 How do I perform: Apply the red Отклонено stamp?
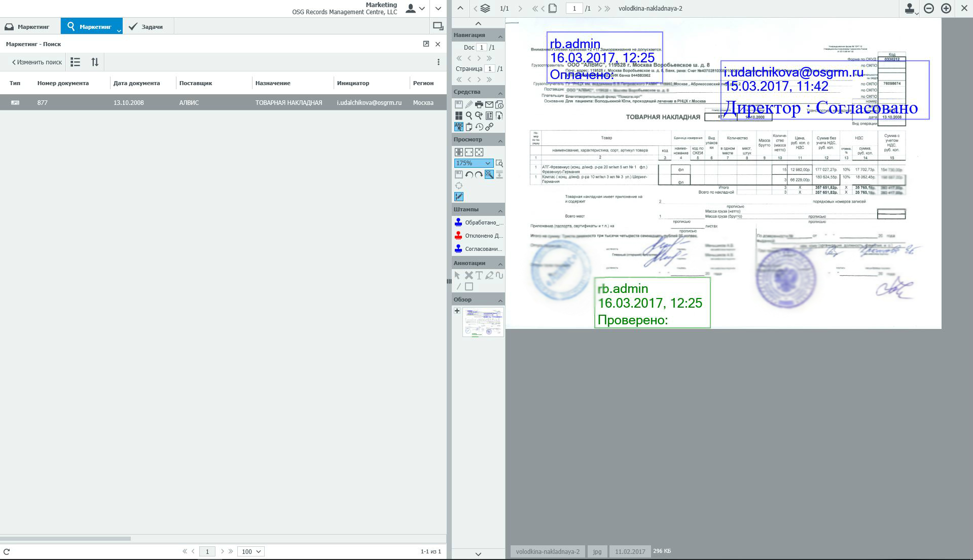coord(478,236)
